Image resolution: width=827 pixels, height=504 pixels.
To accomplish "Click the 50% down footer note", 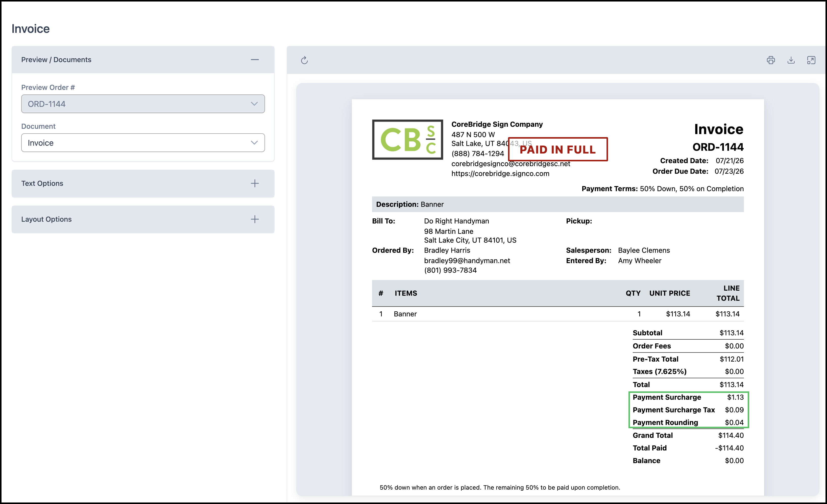I will [x=500, y=488].
